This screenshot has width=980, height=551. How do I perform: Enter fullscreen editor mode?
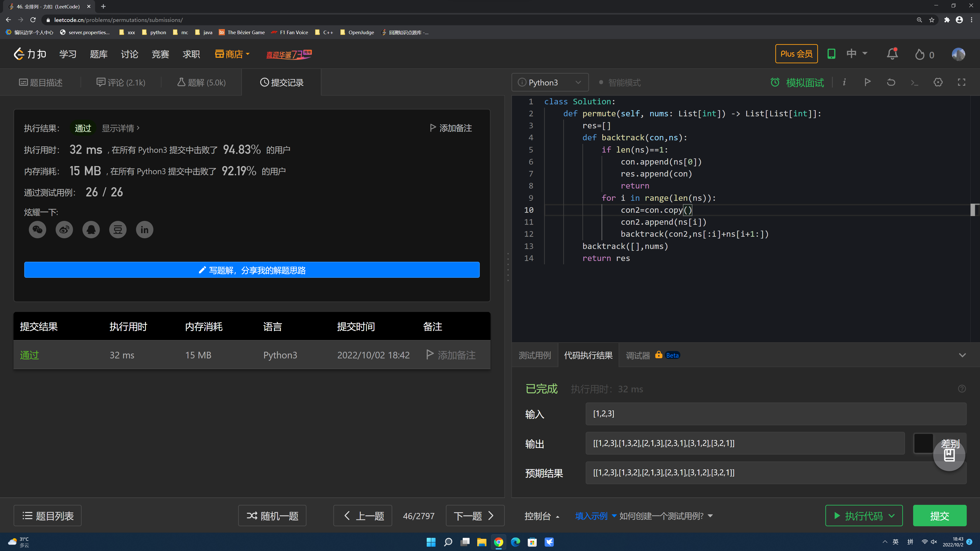click(961, 82)
